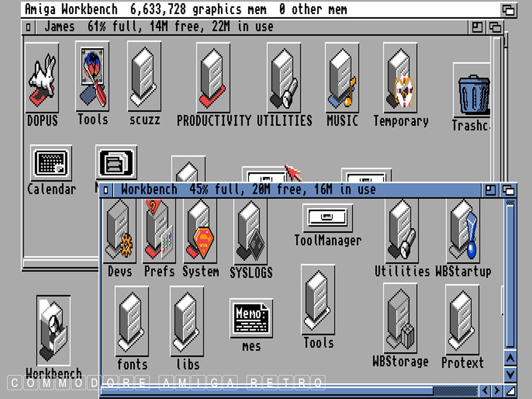Toggle the Workbench screen depth gadget
Viewport: 532px width, 399px height.
click(x=509, y=10)
